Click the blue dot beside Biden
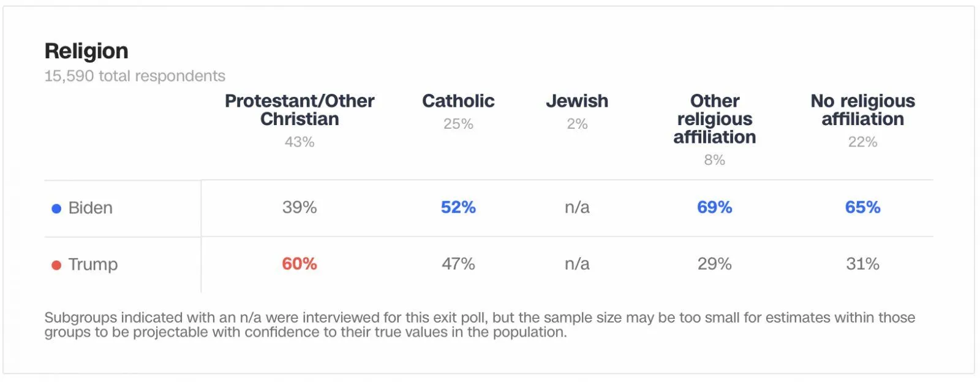Viewport: 980px width, 382px height. 56,208
